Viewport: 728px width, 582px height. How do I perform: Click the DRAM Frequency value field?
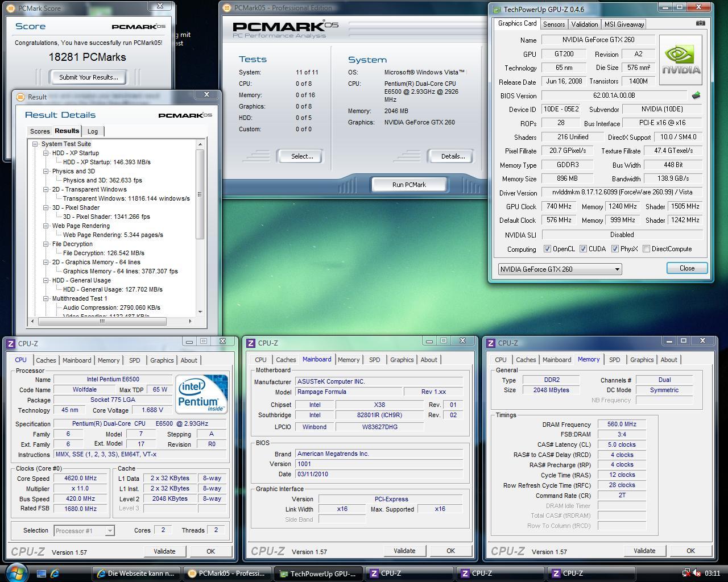622,424
